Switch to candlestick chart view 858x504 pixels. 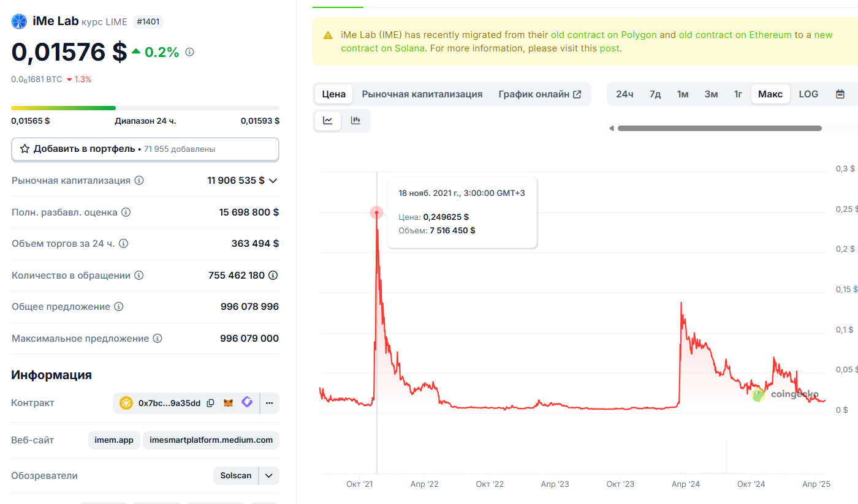click(355, 121)
